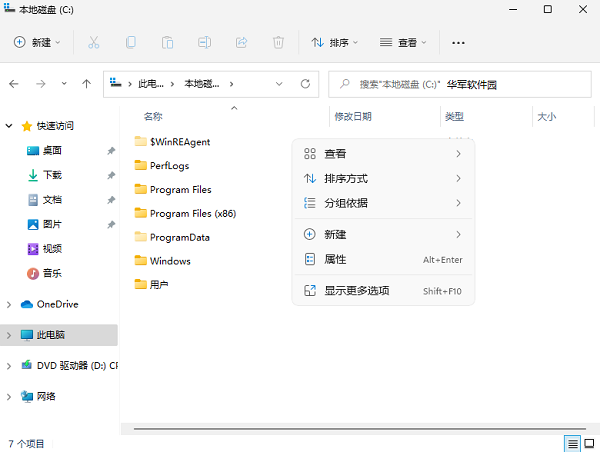Click the Cut scissors icon in toolbar

tap(93, 42)
